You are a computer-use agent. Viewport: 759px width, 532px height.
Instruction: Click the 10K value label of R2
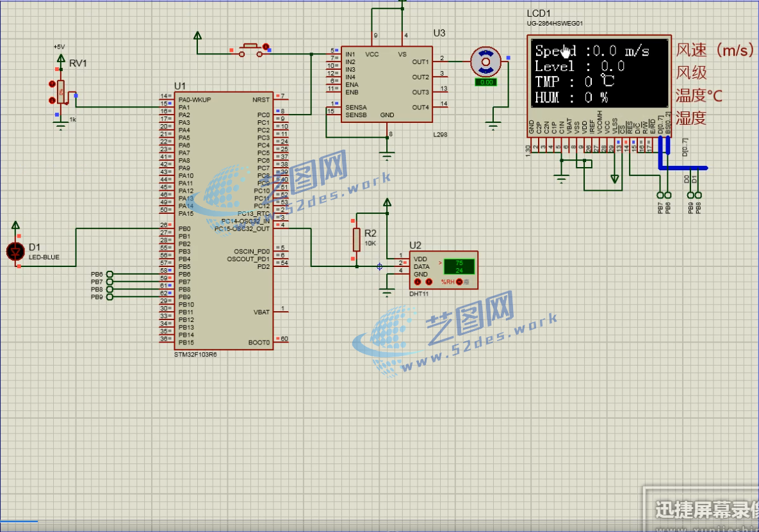[370, 244]
